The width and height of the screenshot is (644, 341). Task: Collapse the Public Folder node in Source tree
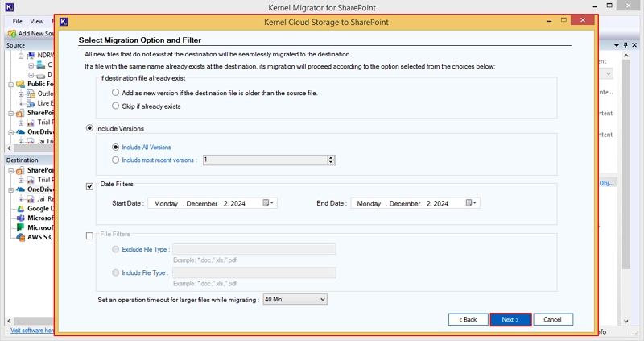(x=11, y=85)
